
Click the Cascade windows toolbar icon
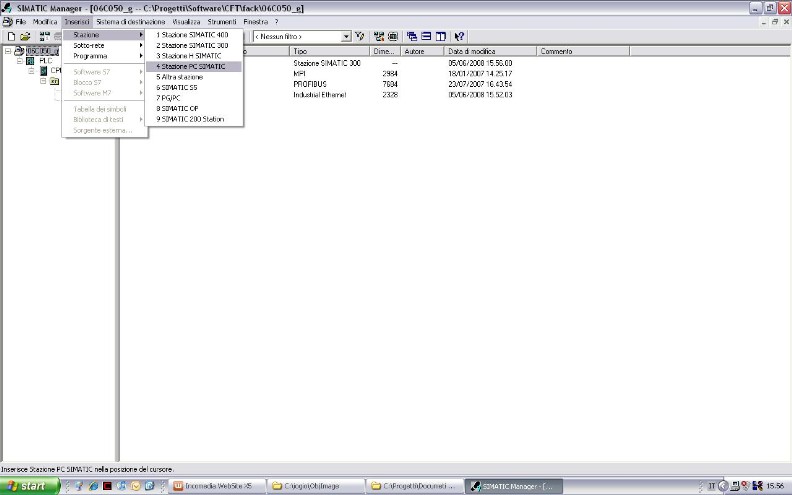[x=412, y=36]
